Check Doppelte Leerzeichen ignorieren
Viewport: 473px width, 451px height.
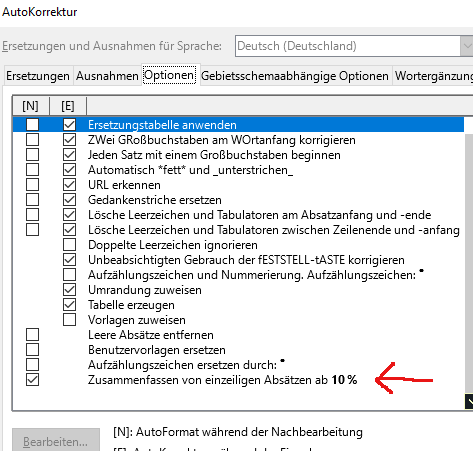pos(69,245)
